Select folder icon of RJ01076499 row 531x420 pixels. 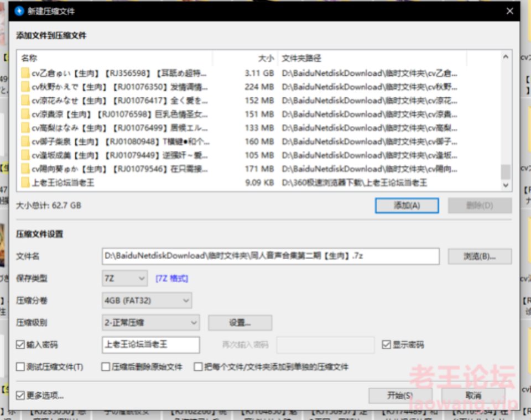(25, 128)
